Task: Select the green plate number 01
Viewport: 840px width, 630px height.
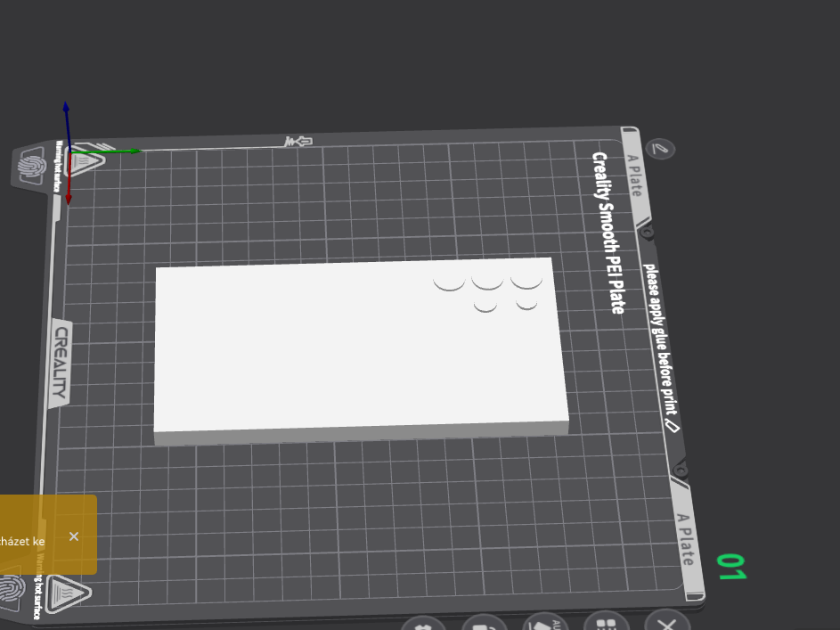Action: pyautogui.click(x=732, y=568)
